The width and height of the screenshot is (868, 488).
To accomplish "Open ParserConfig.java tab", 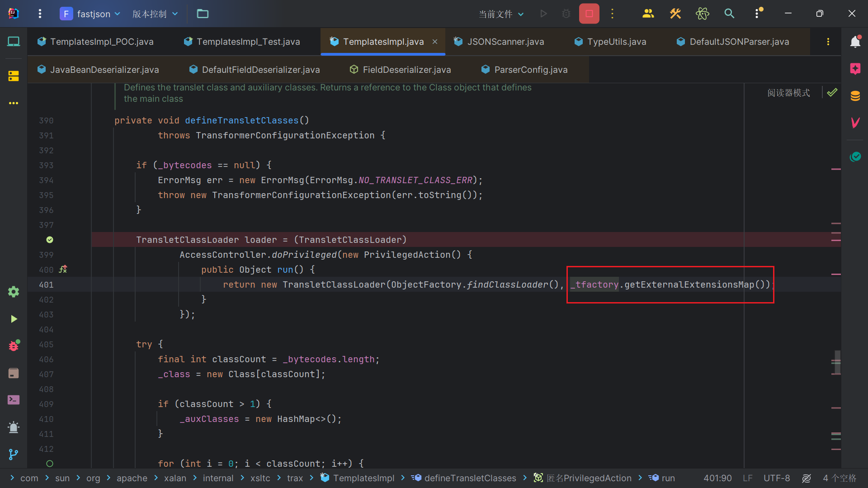I will [x=524, y=70].
